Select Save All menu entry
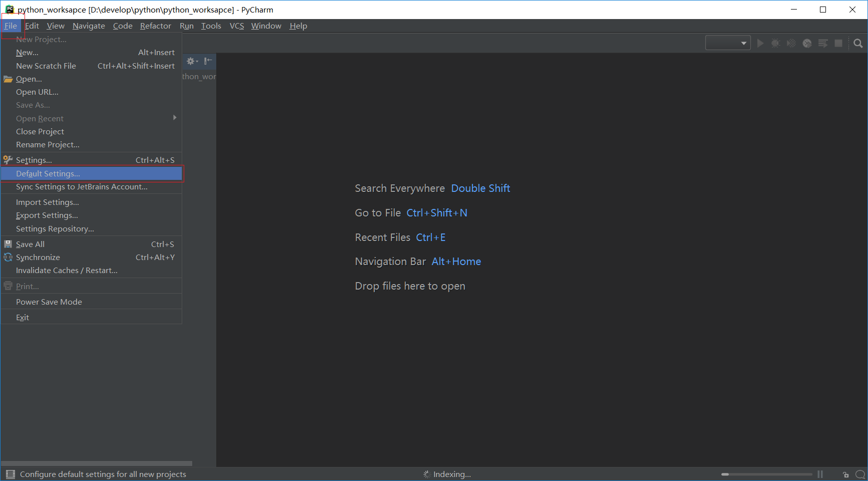The width and height of the screenshot is (868, 481). 92,244
